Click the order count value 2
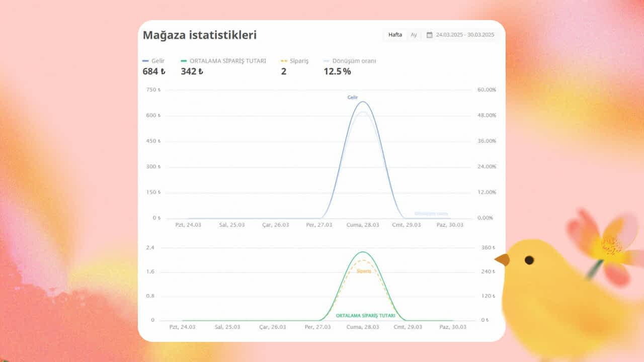This screenshot has width=644, height=362. 284,71
